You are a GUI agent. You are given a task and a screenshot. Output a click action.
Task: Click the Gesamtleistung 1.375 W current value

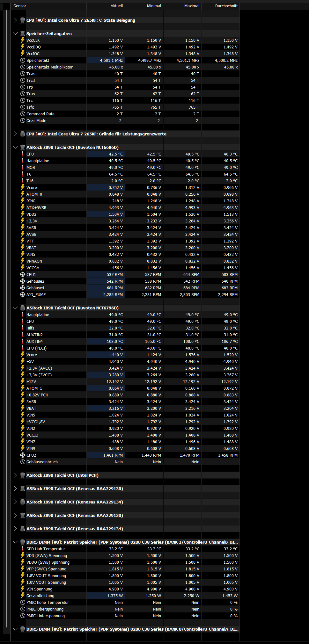[115, 596]
